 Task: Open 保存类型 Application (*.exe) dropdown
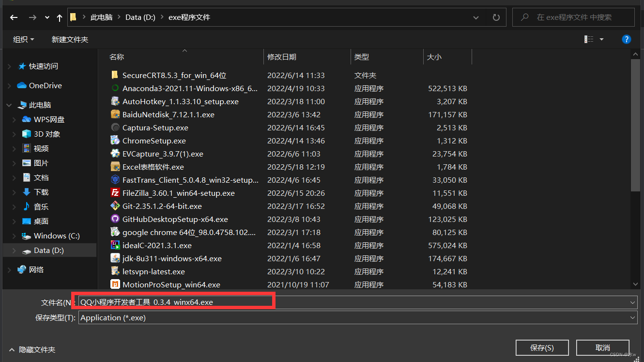(x=357, y=317)
